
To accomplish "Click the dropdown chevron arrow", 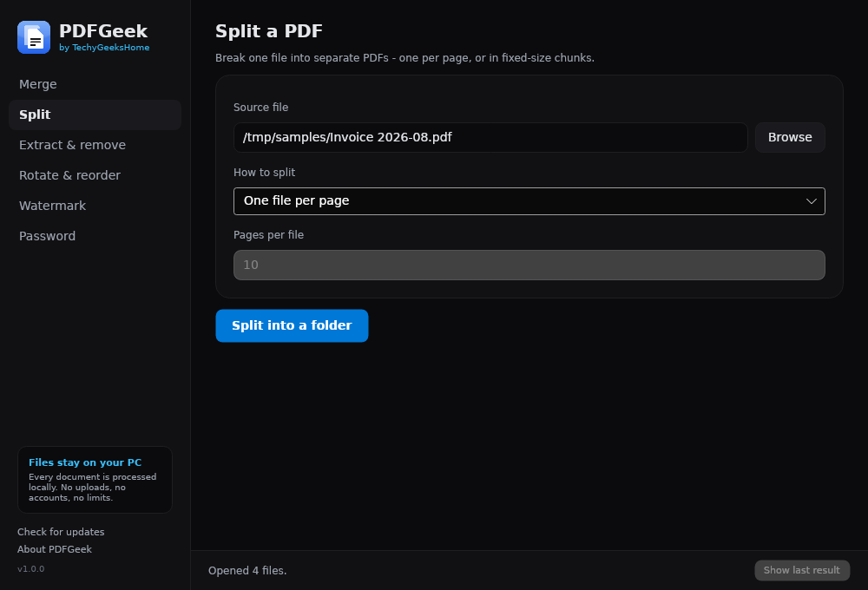I will tap(811, 201).
